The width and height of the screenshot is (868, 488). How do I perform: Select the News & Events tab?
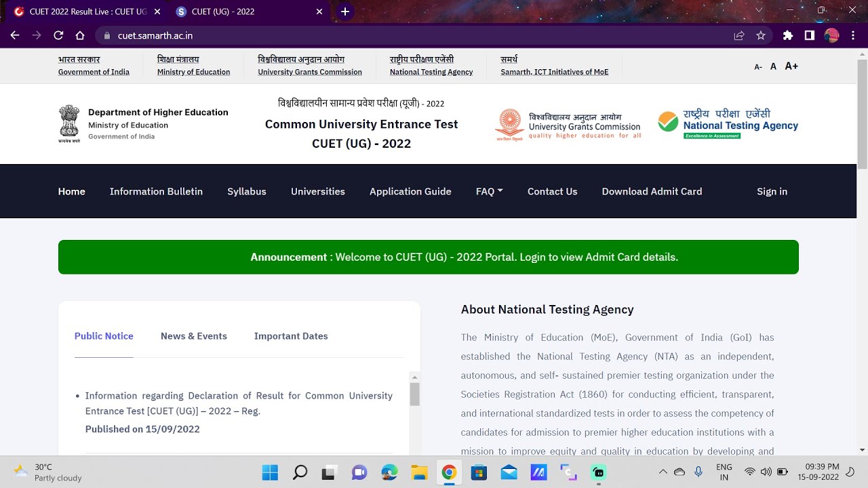[x=194, y=336]
